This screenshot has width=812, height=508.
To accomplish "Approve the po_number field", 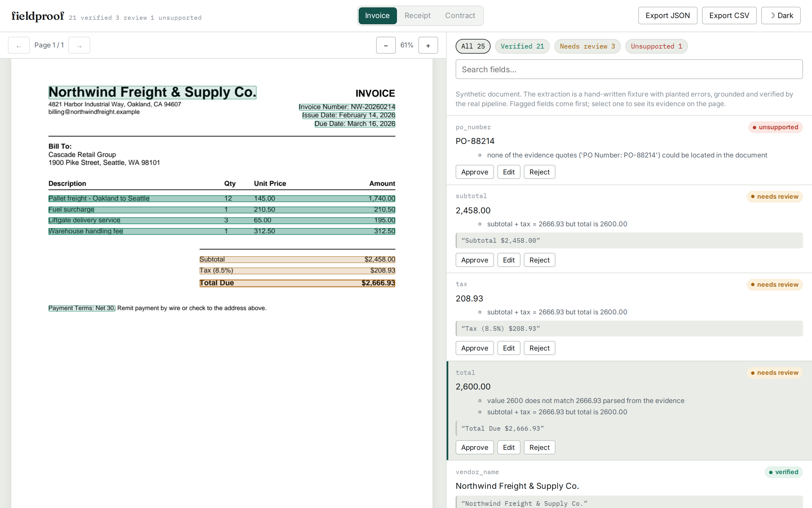I will tap(475, 172).
